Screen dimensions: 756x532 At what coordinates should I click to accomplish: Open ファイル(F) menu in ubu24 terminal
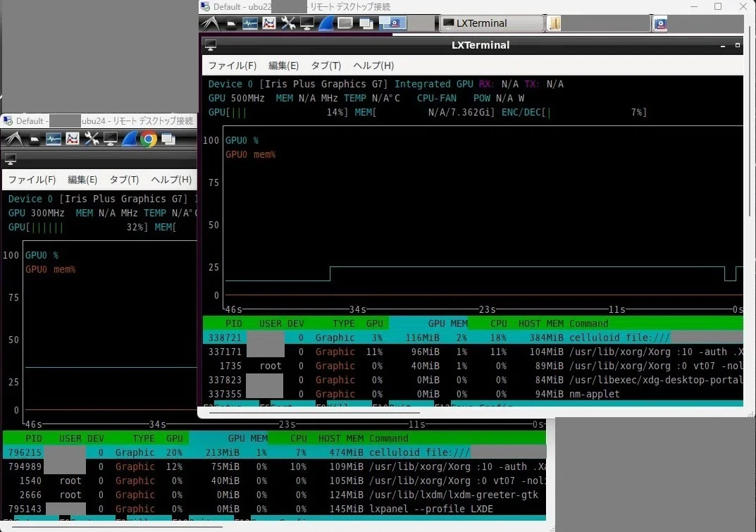tap(32, 180)
